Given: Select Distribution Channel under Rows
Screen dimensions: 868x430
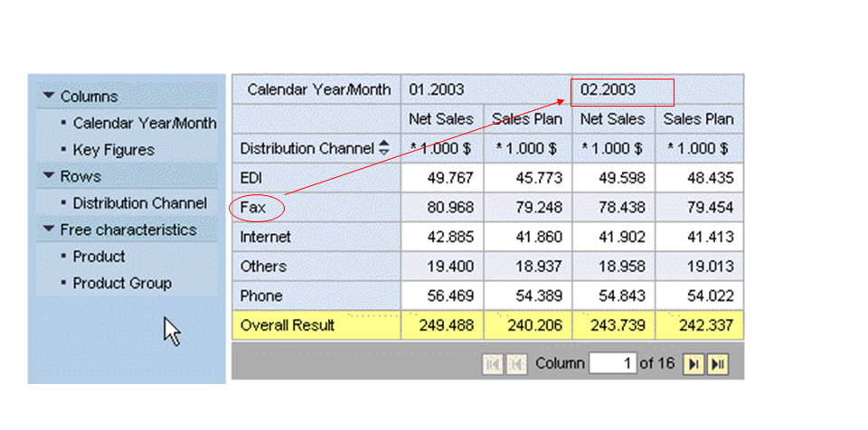Looking at the screenshot, I should pos(139,203).
